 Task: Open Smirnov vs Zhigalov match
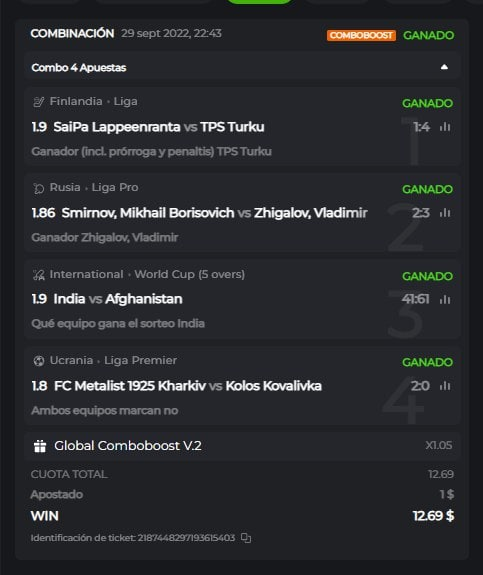pos(215,213)
